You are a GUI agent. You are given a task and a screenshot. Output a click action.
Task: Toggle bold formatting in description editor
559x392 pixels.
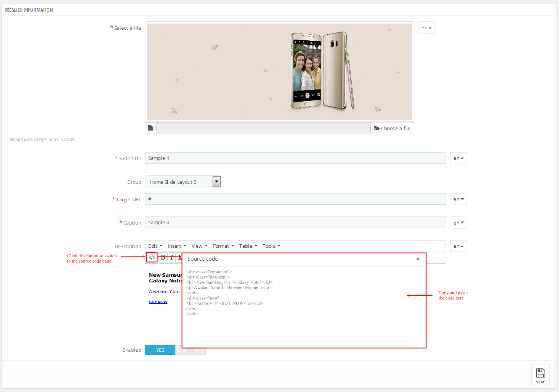163,257
